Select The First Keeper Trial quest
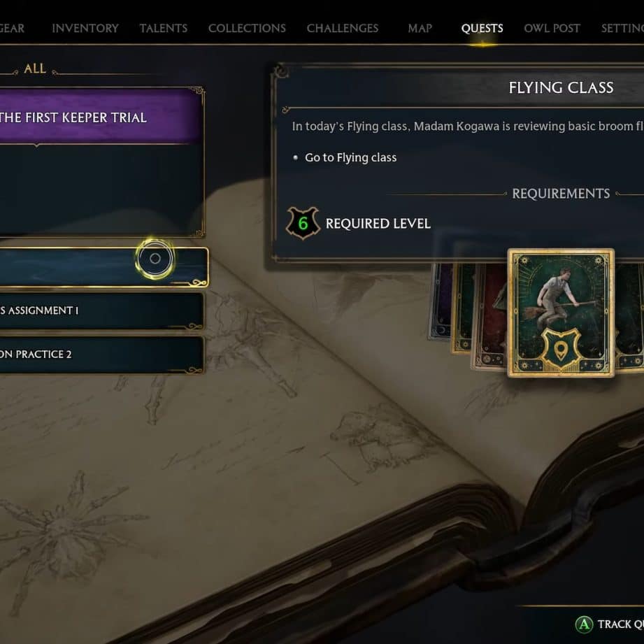Viewport: 644px width, 644px height. [101, 117]
